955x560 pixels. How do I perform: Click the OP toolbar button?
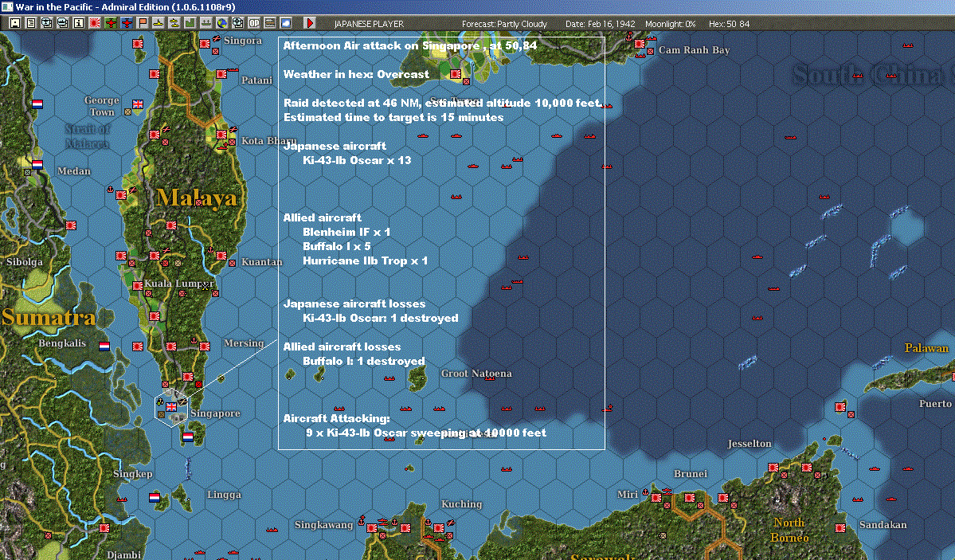pyautogui.click(x=254, y=23)
